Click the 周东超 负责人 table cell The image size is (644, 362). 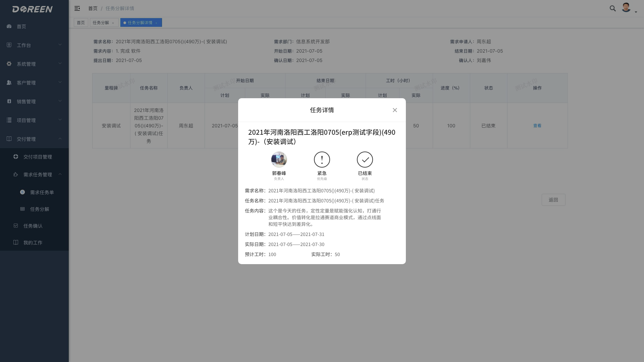coord(186,126)
